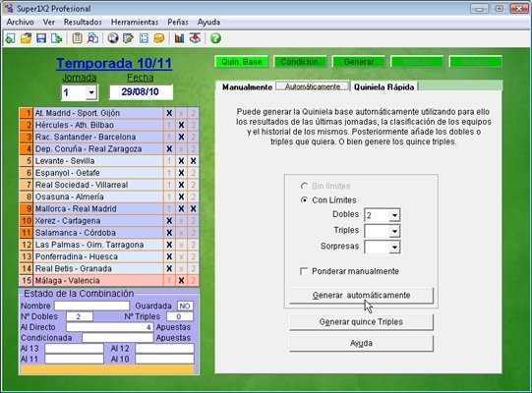Click the Al Directo apuestas field
Screen dimensions: 532x393
(x=109, y=327)
